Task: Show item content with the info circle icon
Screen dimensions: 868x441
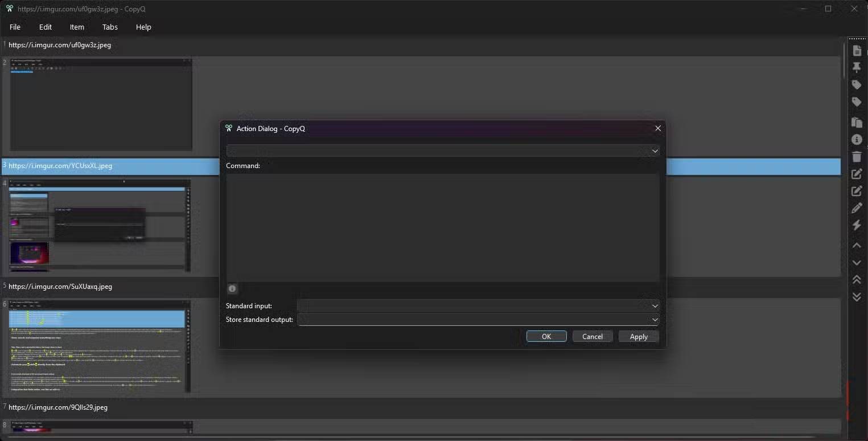Action: (857, 139)
